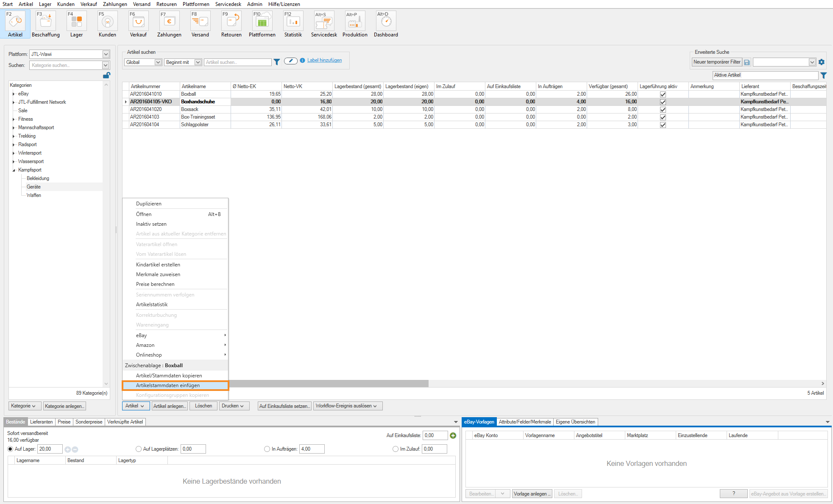
Task: Open the Beschaffung module icon
Action: [x=46, y=21]
